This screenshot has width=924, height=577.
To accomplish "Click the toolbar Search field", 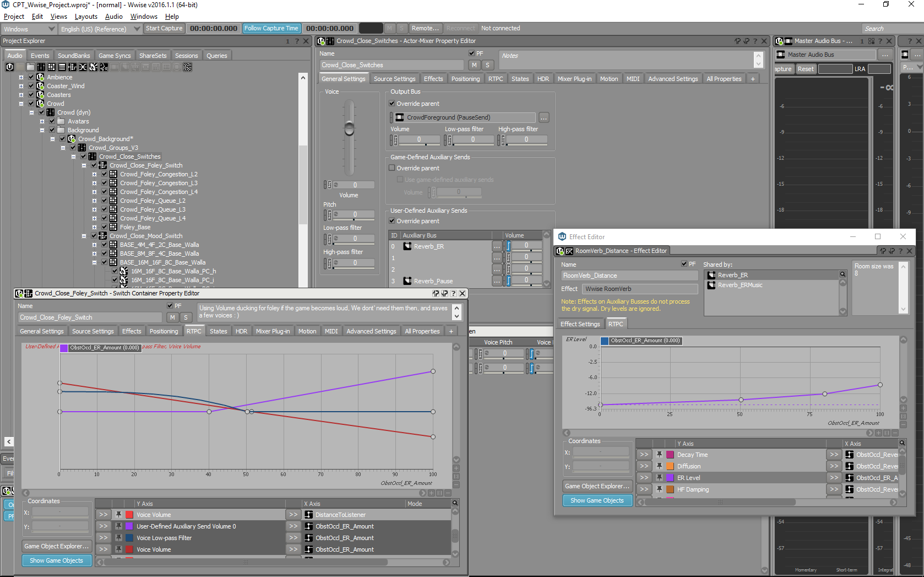I will coord(892,29).
